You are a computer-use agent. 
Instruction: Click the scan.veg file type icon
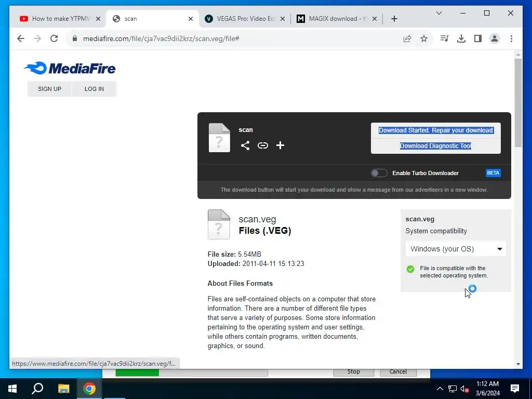click(219, 224)
